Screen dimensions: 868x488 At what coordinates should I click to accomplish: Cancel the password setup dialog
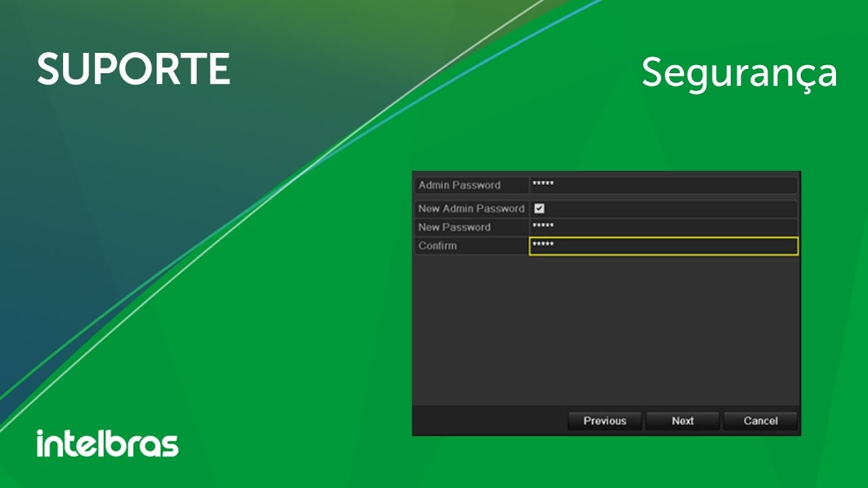click(x=760, y=421)
